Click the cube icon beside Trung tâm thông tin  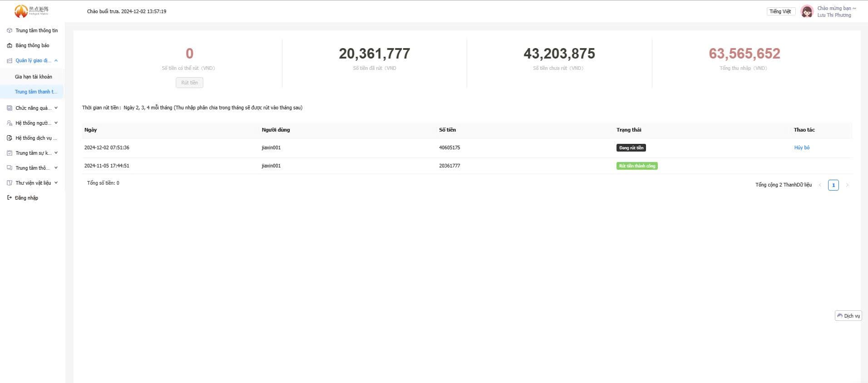point(10,30)
